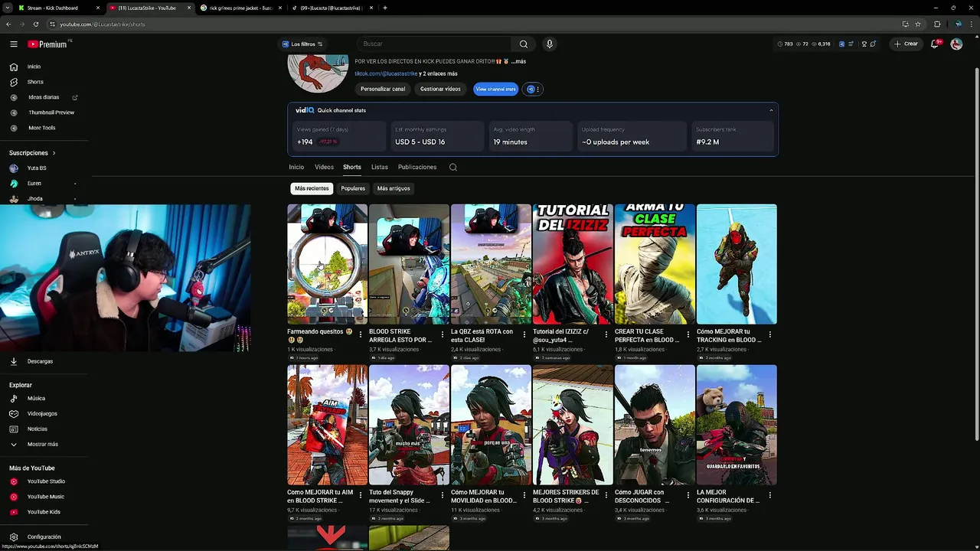Open the browser extensions puzzle icon
The image size is (980, 551).
937,24
